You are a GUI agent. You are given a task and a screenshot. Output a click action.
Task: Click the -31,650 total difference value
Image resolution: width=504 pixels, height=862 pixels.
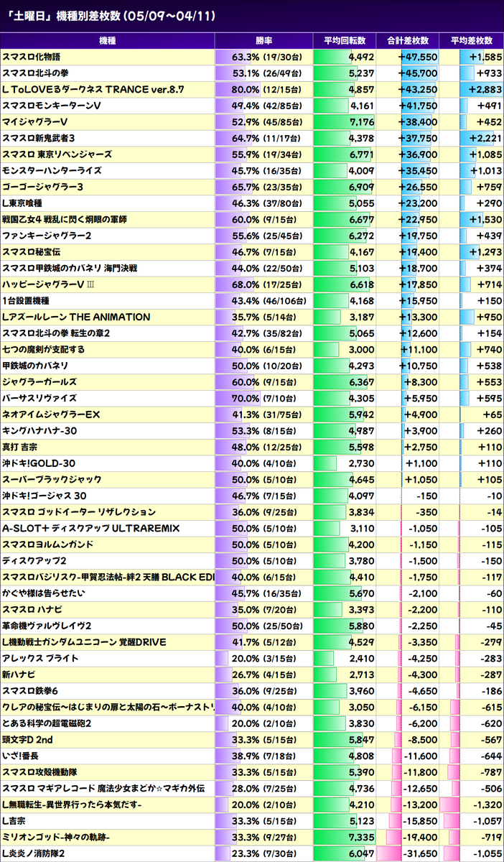(x=420, y=853)
